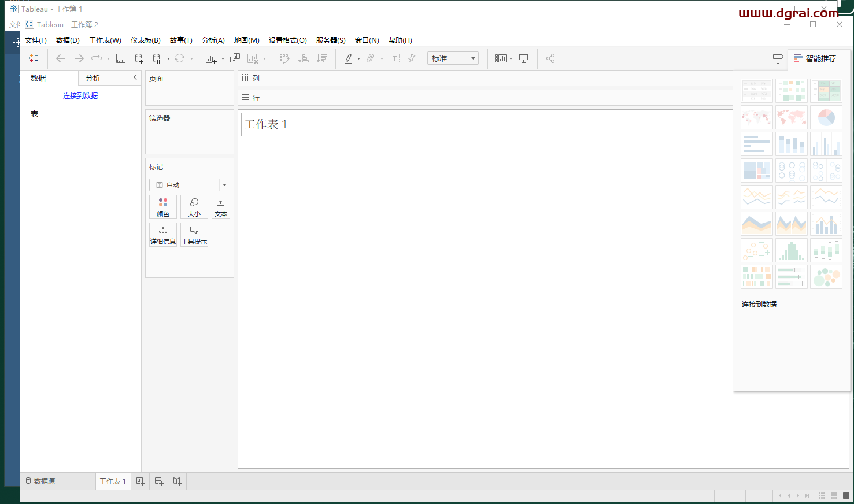This screenshot has height=504, width=854.
Task: Open the 数据(D) menu
Action: tap(68, 40)
